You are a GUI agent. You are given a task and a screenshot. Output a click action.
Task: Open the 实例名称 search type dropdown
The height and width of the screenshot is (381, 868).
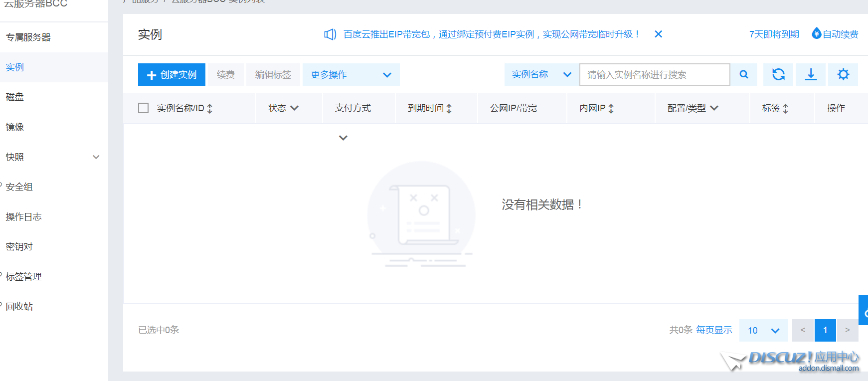pyautogui.click(x=541, y=74)
